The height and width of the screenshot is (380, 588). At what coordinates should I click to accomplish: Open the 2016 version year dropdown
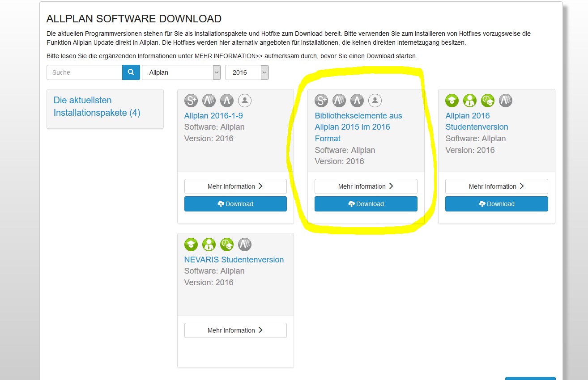point(247,72)
